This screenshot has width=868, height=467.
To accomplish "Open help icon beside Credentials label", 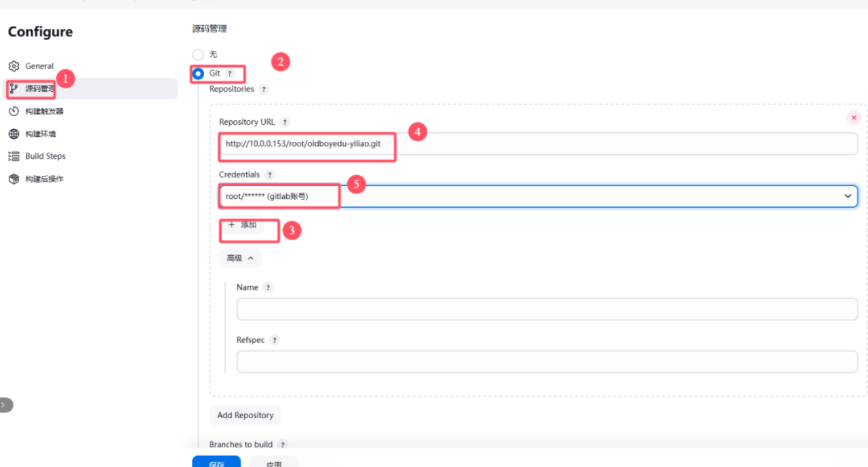I will pos(269,175).
